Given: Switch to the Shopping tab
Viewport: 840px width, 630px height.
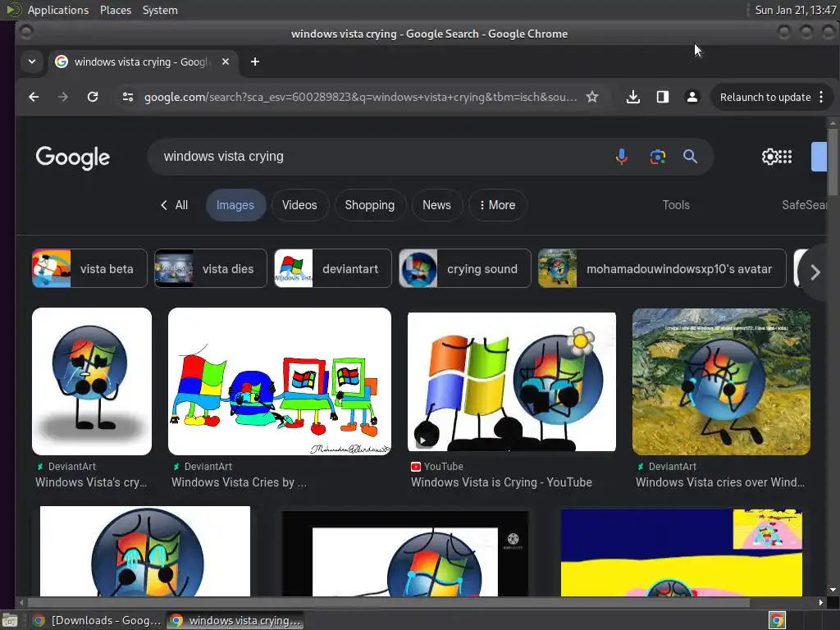Looking at the screenshot, I should click(x=370, y=205).
